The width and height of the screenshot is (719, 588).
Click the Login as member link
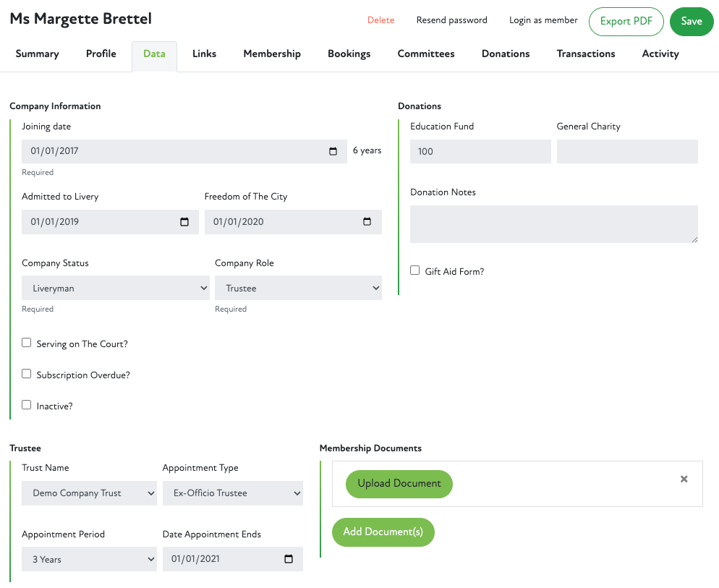(x=543, y=20)
